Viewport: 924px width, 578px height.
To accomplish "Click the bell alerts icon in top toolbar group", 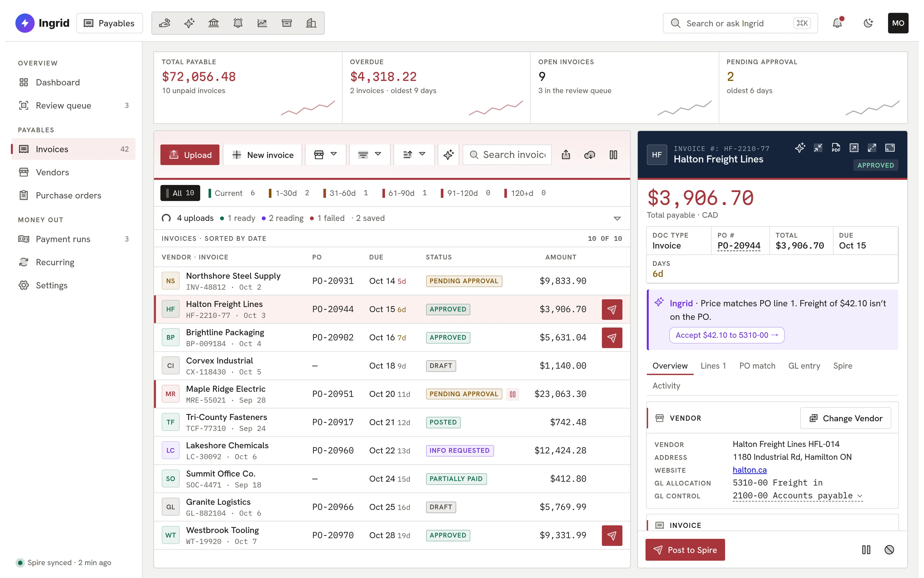I will tap(238, 23).
